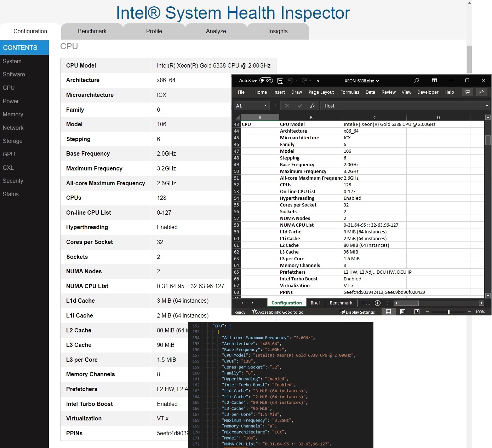The width and height of the screenshot is (492, 448).
Task: Click the Redo arrow in Excel
Action: click(x=304, y=81)
